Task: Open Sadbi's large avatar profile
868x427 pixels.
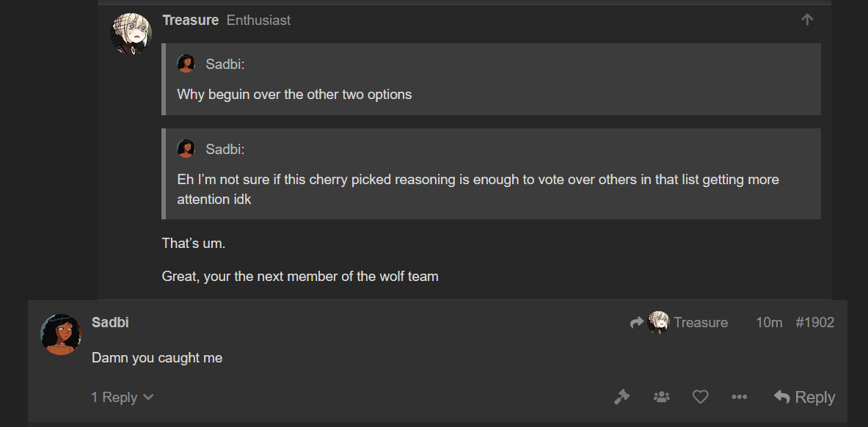Action: click(61, 335)
